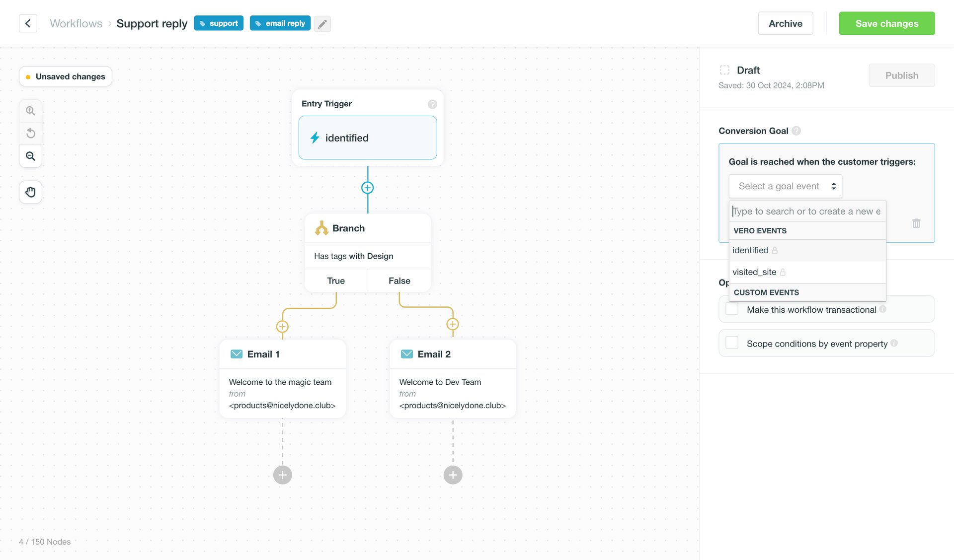This screenshot has width=954, height=560.
Task: Click the Conversion Goal help icon
Action: [796, 130]
